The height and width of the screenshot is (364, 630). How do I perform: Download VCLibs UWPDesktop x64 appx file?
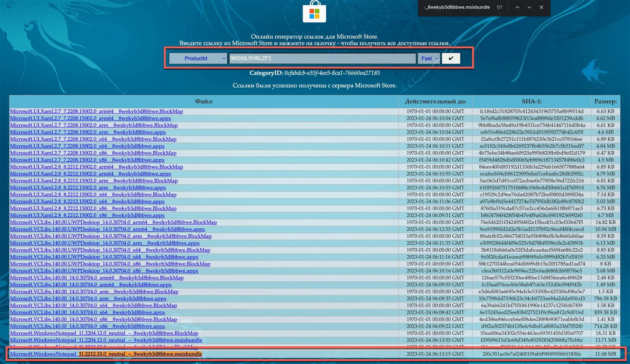104,257
